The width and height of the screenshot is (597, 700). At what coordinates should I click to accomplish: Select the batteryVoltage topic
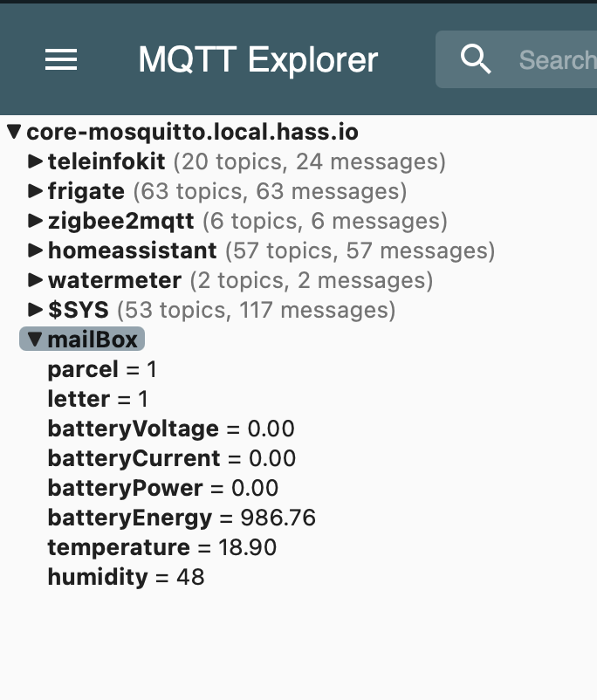171,429
